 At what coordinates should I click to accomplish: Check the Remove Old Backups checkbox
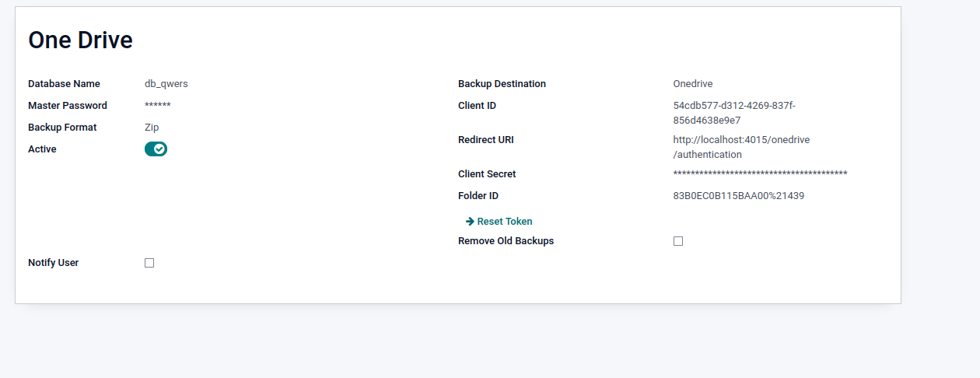click(x=678, y=241)
